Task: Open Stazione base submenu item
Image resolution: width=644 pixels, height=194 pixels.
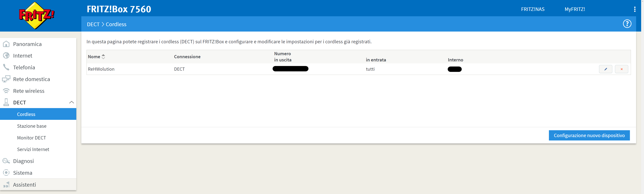Action: coord(32,126)
